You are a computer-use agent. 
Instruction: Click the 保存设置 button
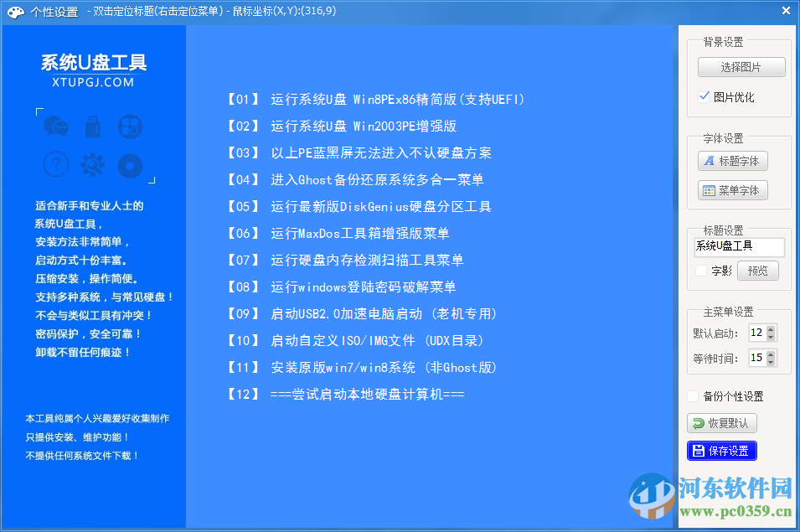[x=721, y=450]
